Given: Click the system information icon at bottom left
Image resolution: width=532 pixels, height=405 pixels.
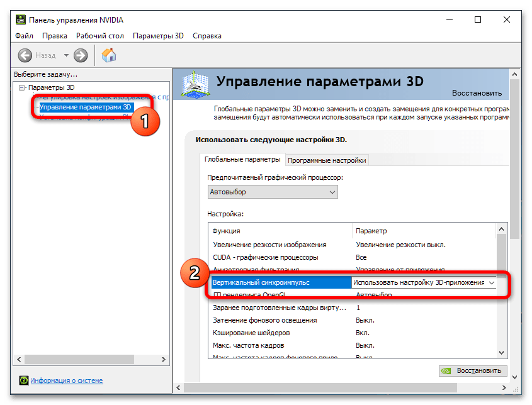Looking at the screenshot, I should tap(24, 380).
